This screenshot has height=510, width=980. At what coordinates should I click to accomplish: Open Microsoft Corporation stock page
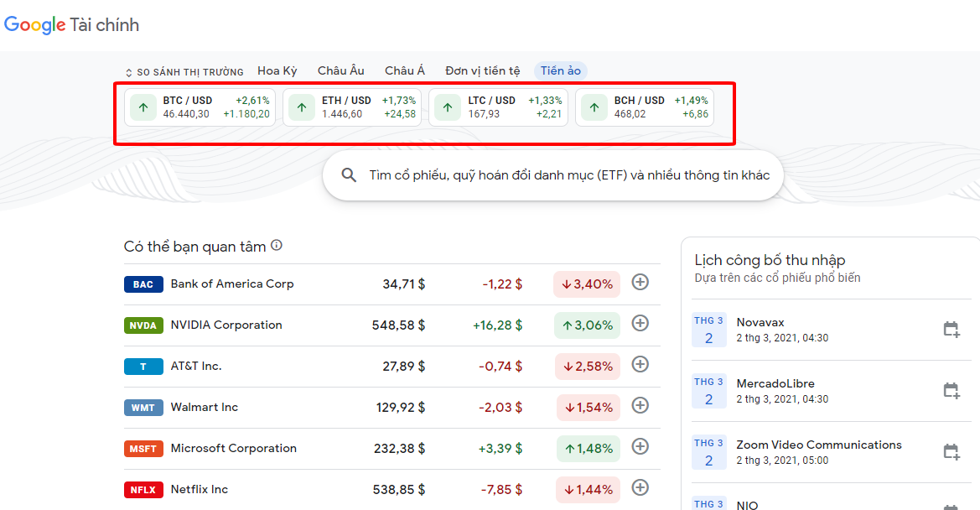[x=234, y=448]
